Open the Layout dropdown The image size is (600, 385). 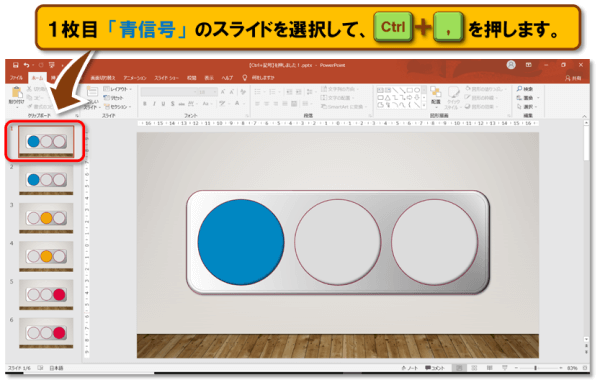(x=117, y=89)
